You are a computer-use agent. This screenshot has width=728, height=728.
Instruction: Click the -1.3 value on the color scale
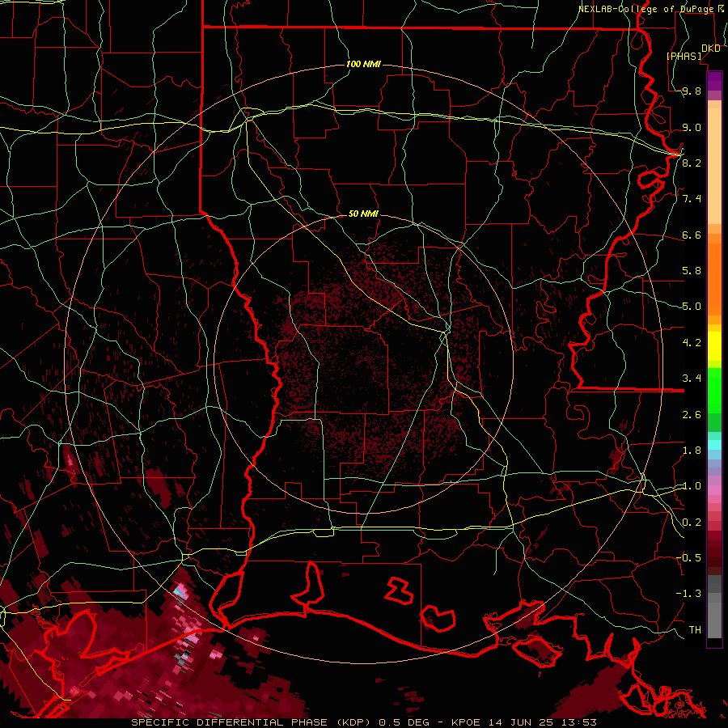click(688, 594)
